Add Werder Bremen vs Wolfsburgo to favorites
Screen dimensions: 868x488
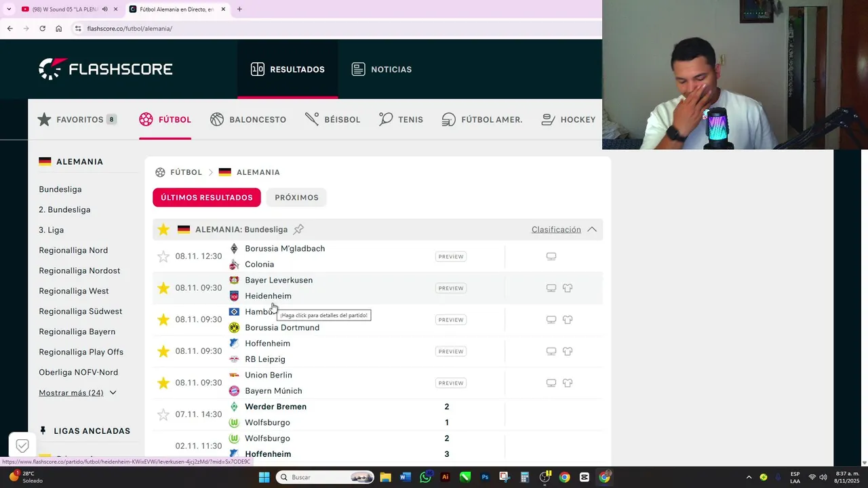pyautogui.click(x=163, y=414)
